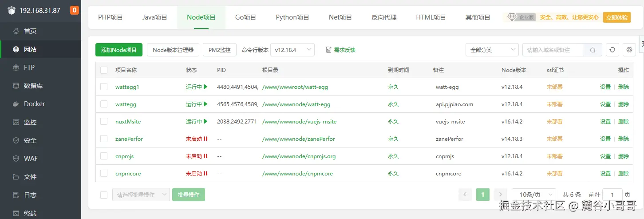Image resolution: width=644 pixels, height=219 pixels.
Task: Click 删除 for the zanePerfor project
Action: click(x=624, y=139)
